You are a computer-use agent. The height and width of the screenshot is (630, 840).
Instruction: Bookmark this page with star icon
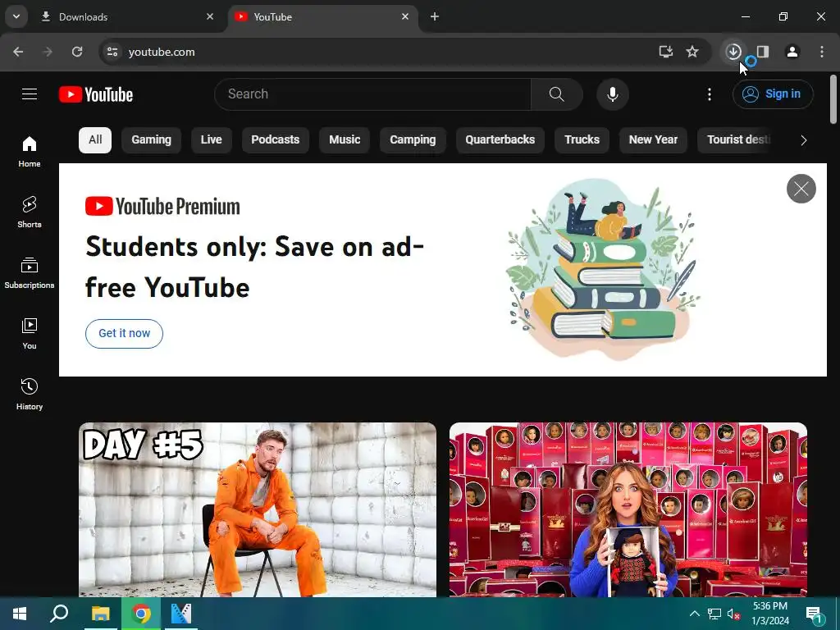pyautogui.click(x=692, y=52)
